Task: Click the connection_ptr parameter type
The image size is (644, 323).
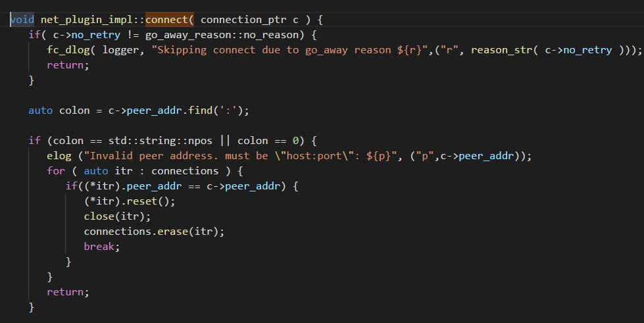Action: click(243, 20)
